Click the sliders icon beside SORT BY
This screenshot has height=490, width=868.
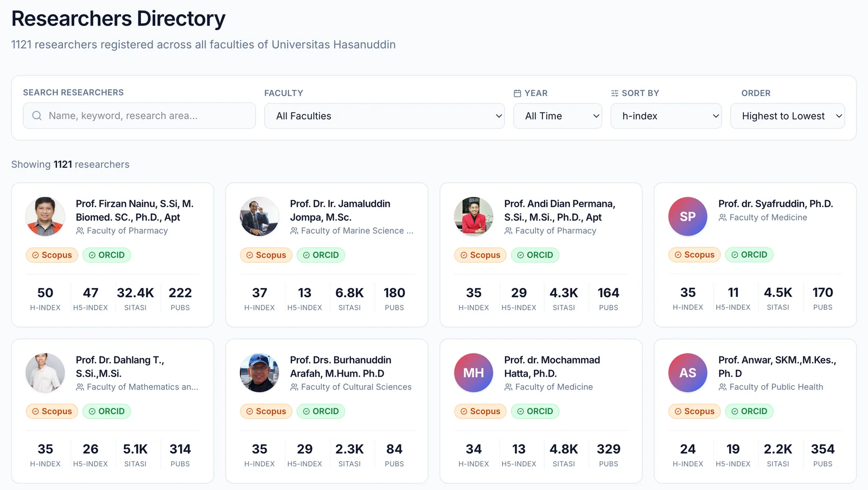(615, 93)
